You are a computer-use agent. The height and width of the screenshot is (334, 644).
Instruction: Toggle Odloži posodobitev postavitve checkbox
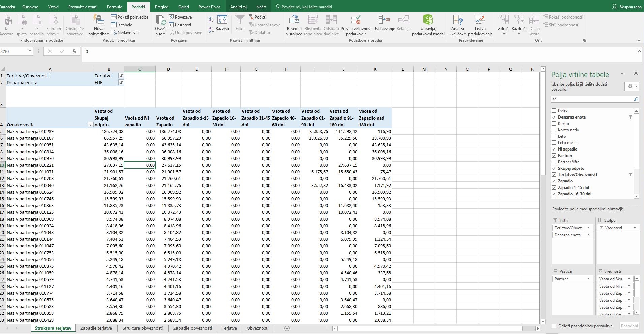click(554, 326)
